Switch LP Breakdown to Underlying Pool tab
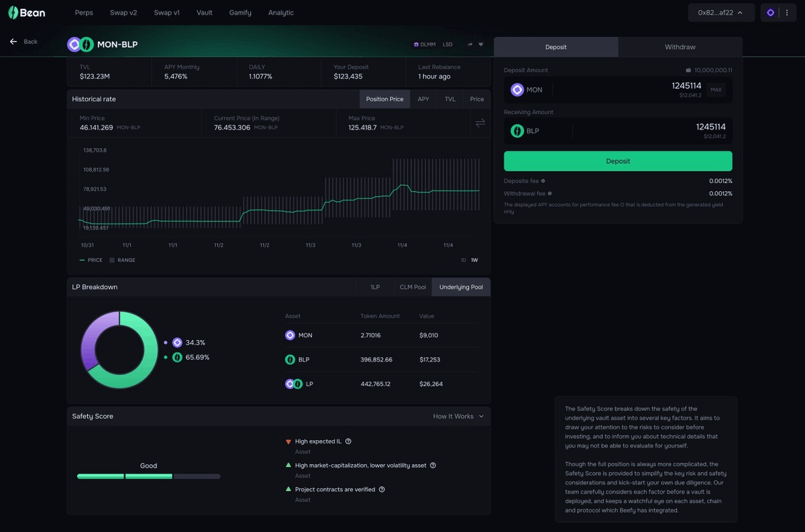The image size is (805, 532). click(462, 287)
